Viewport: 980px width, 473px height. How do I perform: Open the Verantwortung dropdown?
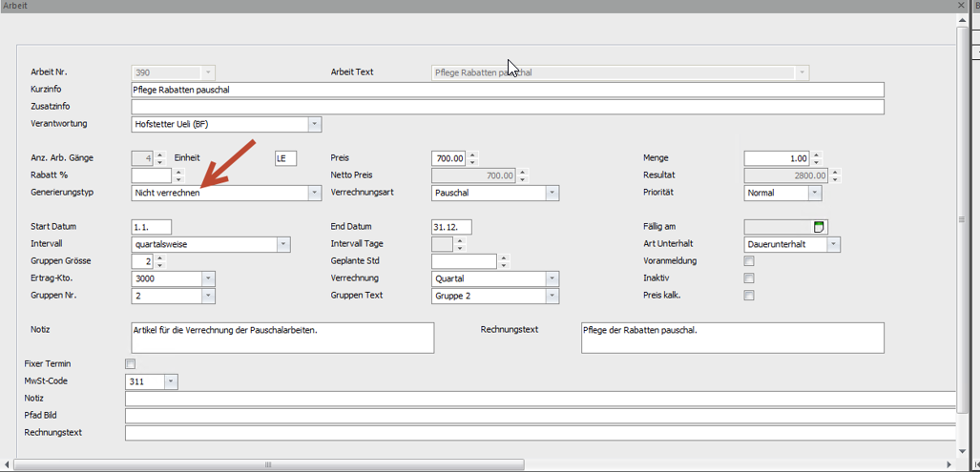[x=315, y=124]
